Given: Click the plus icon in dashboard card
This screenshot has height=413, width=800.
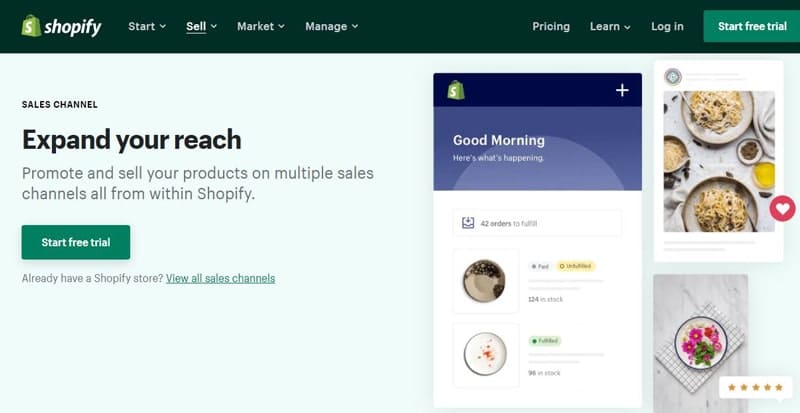Looking at the screenshot, I should (622, 90).
